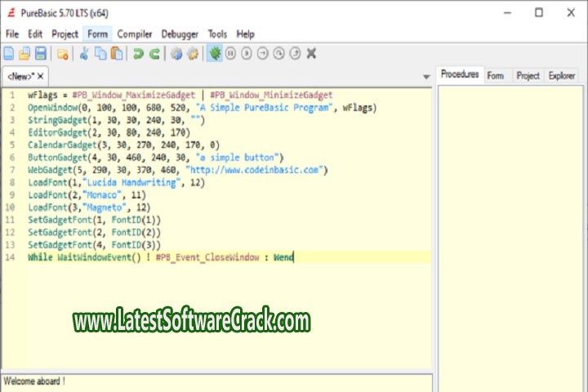Toggle the debugger bug icon

215,54
